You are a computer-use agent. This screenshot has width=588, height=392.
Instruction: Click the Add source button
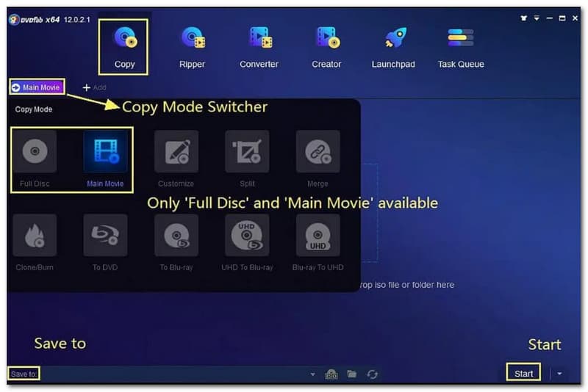coord(94,87)
